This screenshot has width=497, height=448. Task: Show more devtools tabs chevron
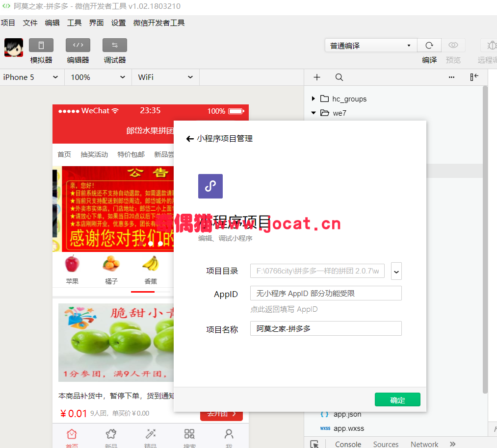[x=453, y=444]
